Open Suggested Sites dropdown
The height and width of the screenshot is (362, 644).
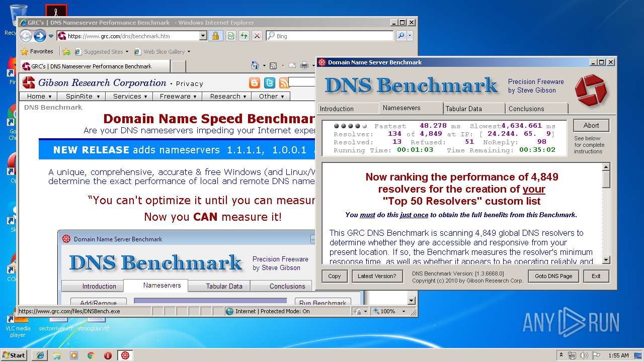click(101, 51)
